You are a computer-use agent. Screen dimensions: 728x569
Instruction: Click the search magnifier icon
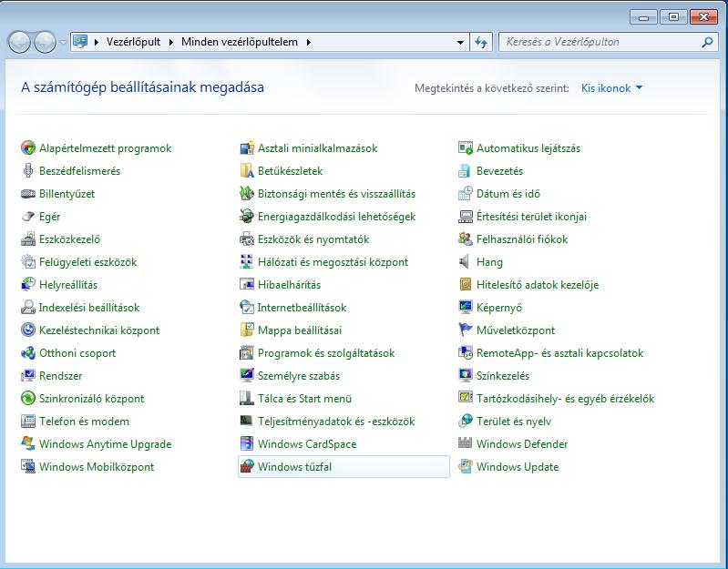tap(707, 42)
